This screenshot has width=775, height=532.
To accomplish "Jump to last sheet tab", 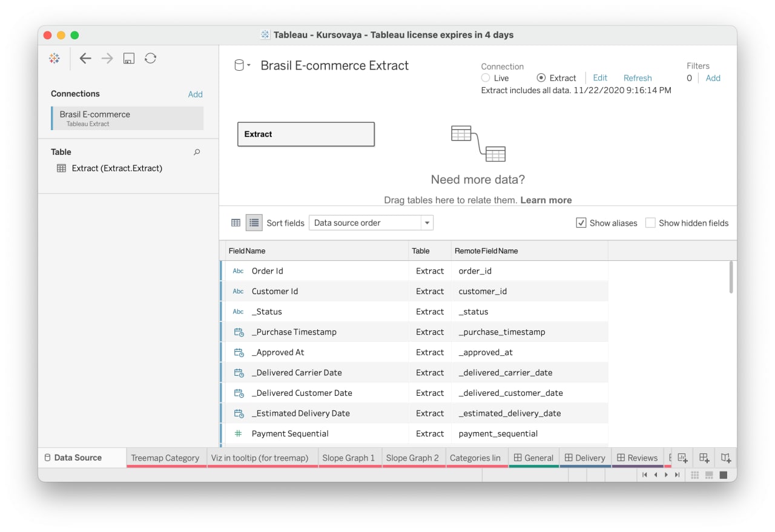I will 678,475.
